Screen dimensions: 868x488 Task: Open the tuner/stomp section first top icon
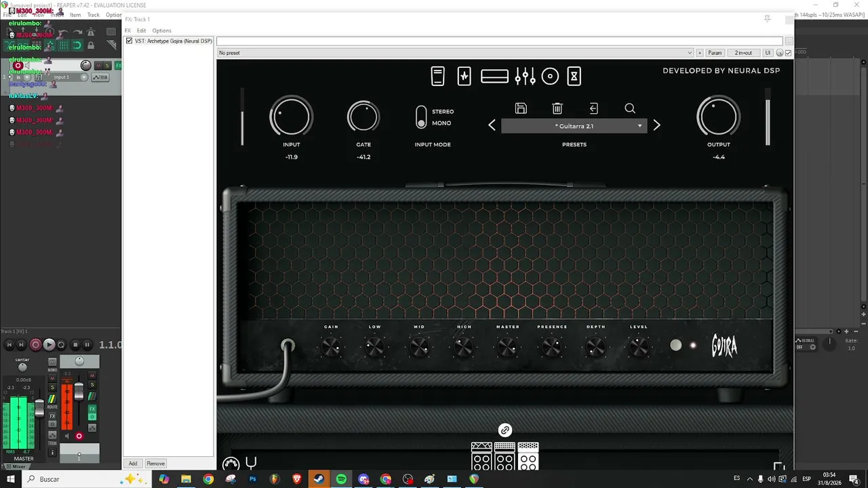(438, 76)
